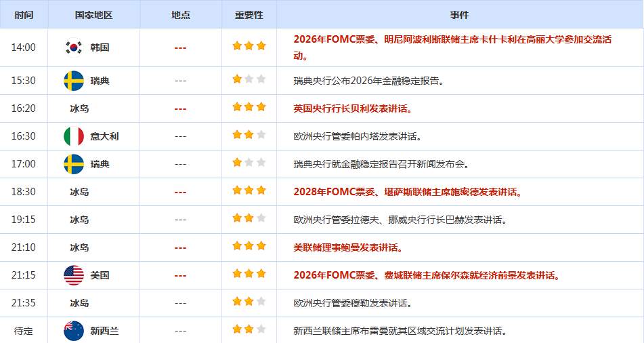Click the South Korea flag icon
Image resolution: width=644 pixels, height=343 pixels.
74,47
